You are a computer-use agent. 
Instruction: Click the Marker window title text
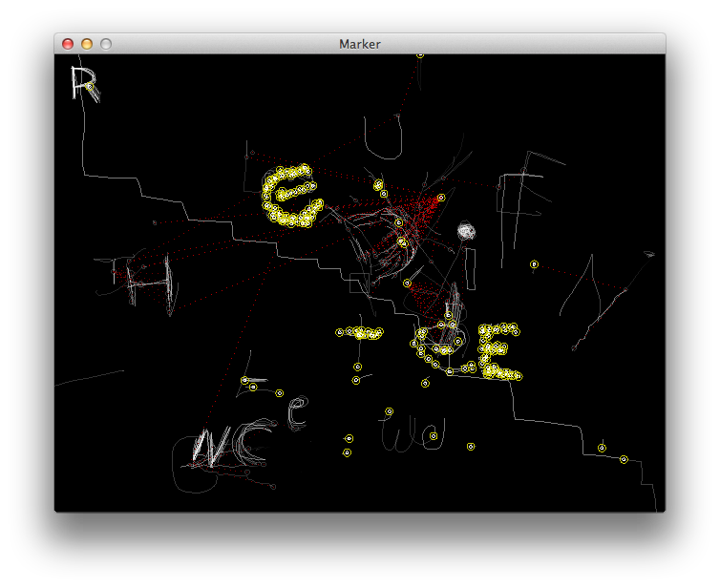tap(359, 44)
